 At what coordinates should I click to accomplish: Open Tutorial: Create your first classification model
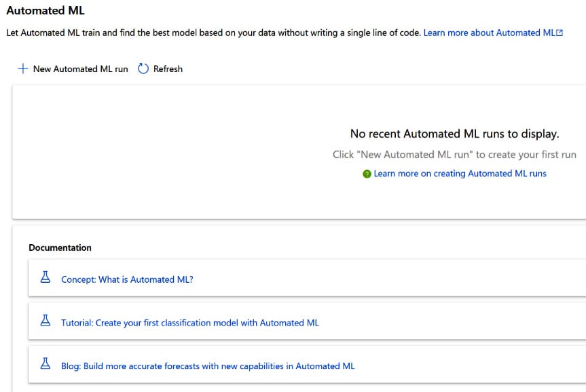(x=190, y=323)
